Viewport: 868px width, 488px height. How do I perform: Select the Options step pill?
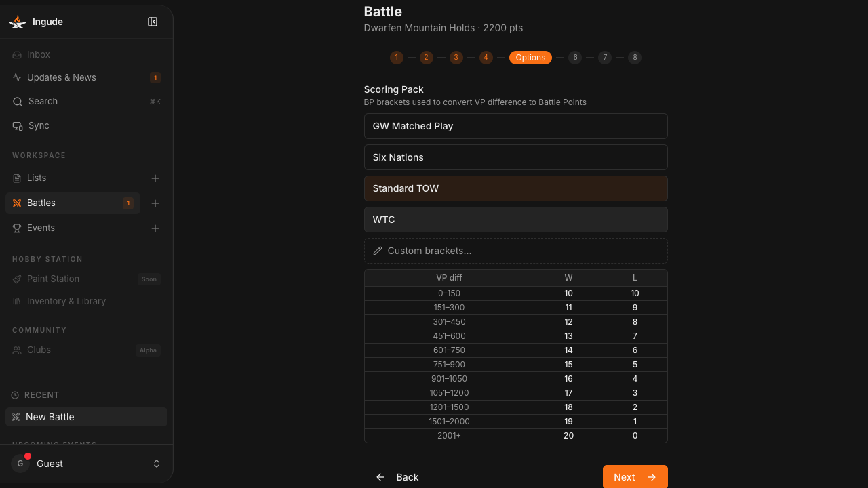530,58
